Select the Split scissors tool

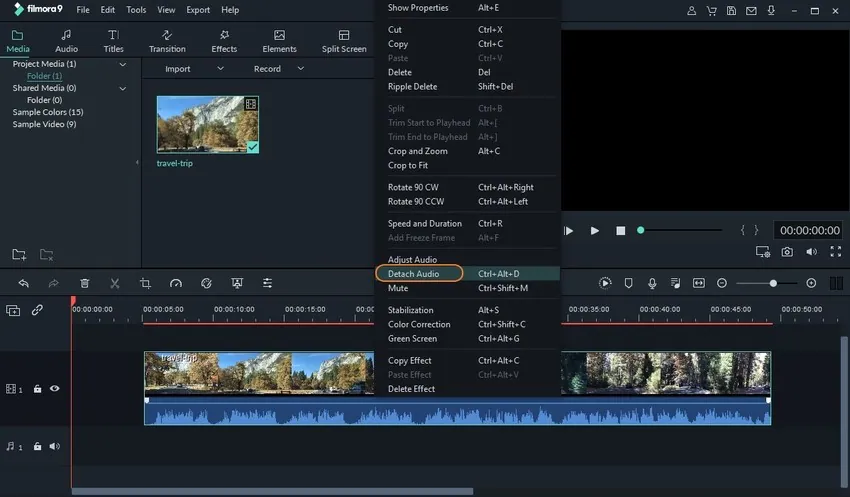115,284
